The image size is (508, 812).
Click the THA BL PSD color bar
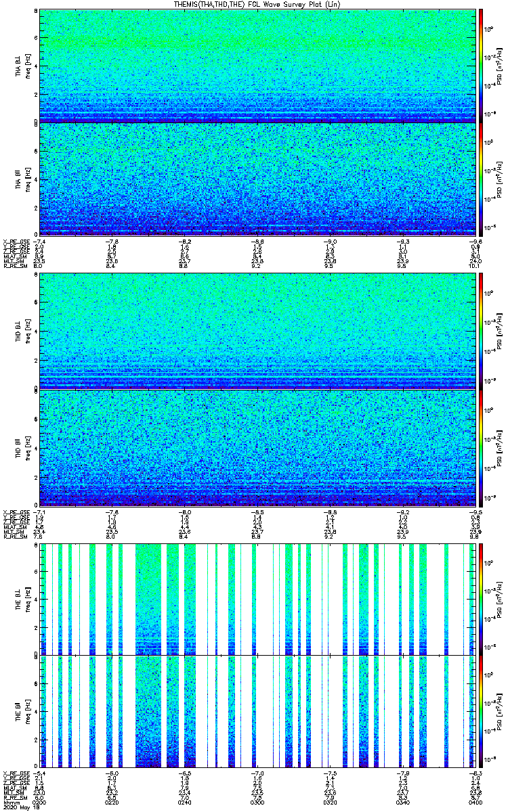click(x=482, y=66)
